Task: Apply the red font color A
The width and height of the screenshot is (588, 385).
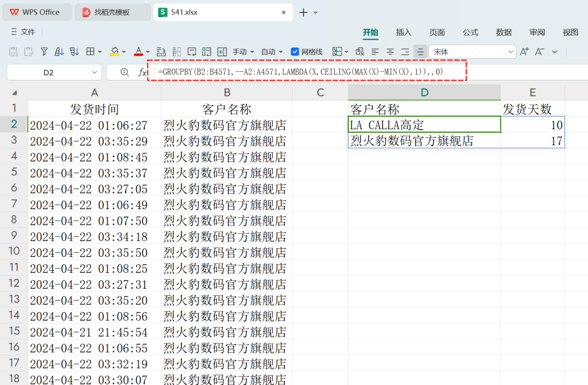Action: 139,52
